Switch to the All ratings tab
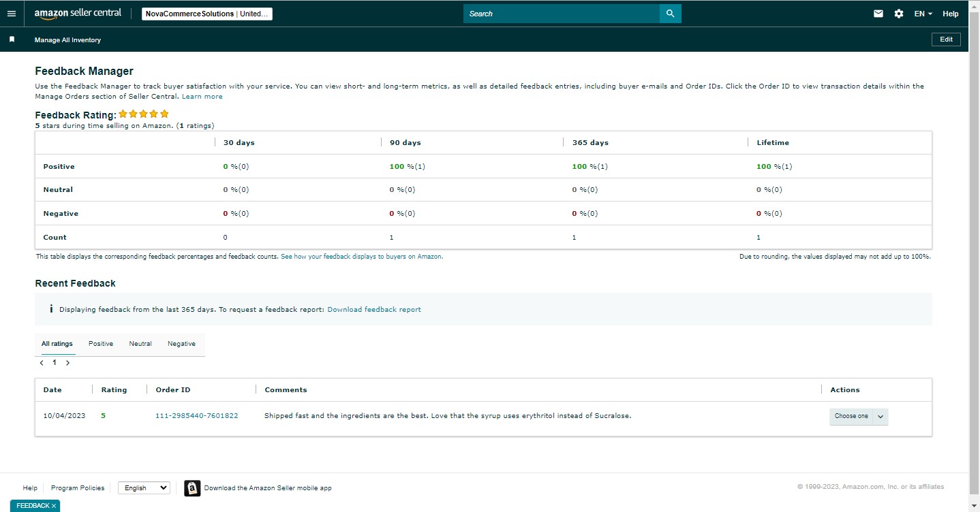 [57, 344]
